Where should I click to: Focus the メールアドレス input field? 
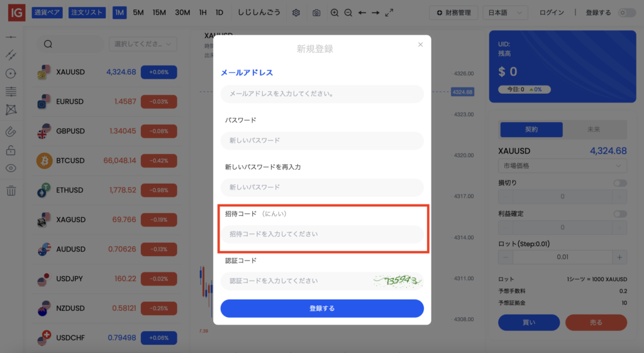[x=322, y=94]
